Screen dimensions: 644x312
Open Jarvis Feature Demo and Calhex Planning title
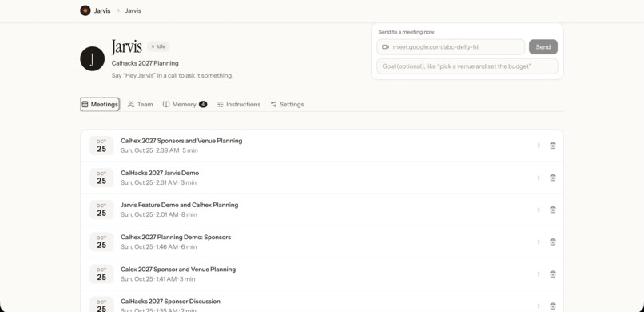180,205
